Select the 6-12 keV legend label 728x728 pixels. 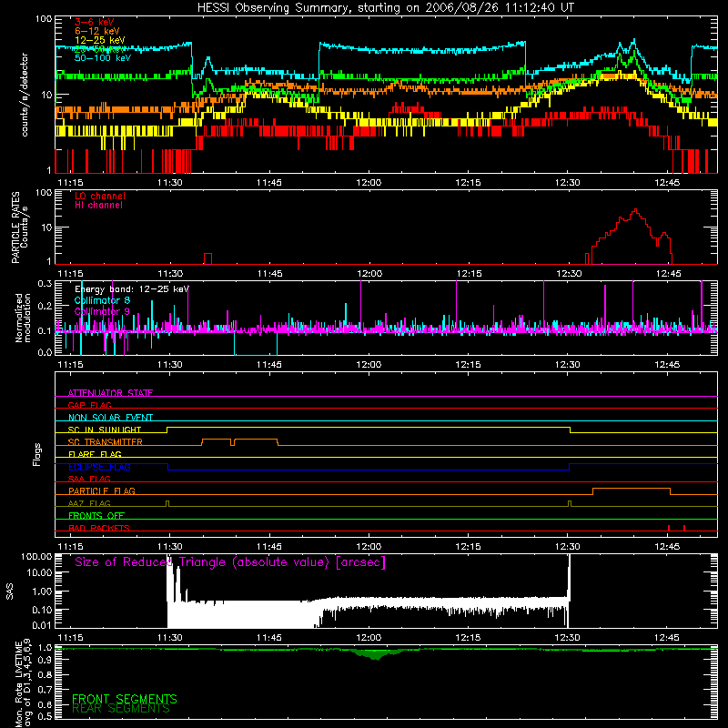(x=97, y=31)
